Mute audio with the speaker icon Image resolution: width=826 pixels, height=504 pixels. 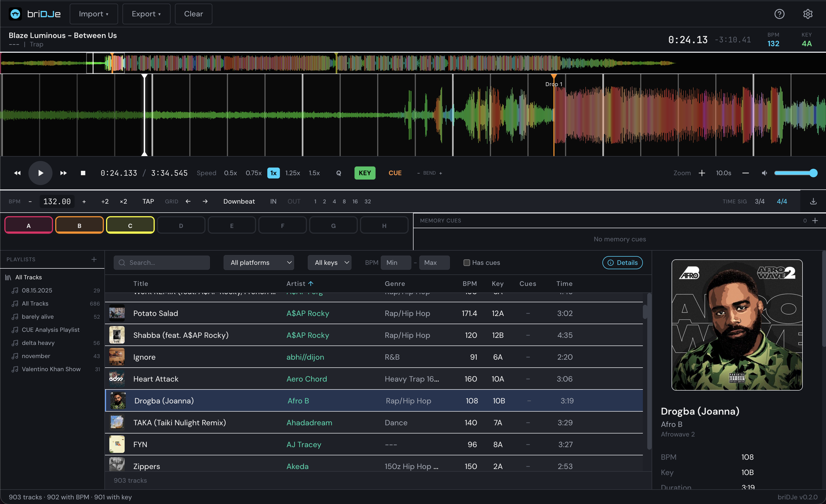coord(764,173)
